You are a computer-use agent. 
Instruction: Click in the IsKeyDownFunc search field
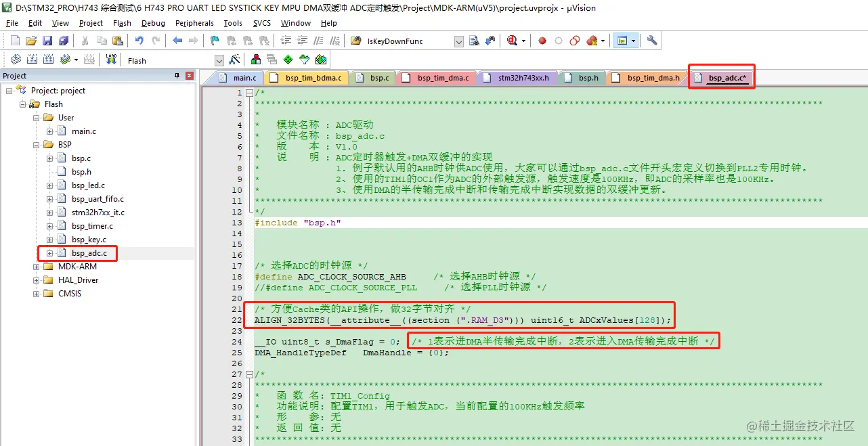point(408,42)
